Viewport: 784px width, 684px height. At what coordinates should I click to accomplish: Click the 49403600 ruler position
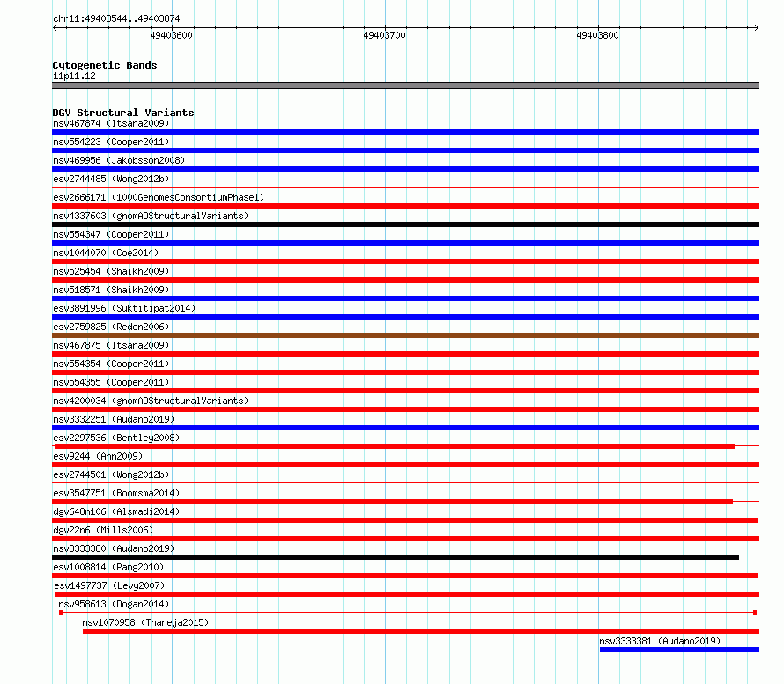pos(172,35)
